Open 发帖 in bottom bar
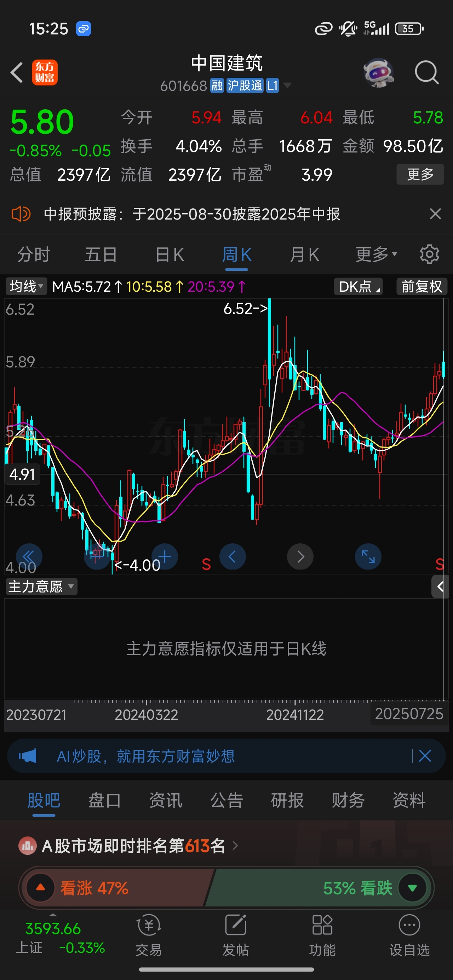This screenshot has width=453, height=980. point(236,936)
